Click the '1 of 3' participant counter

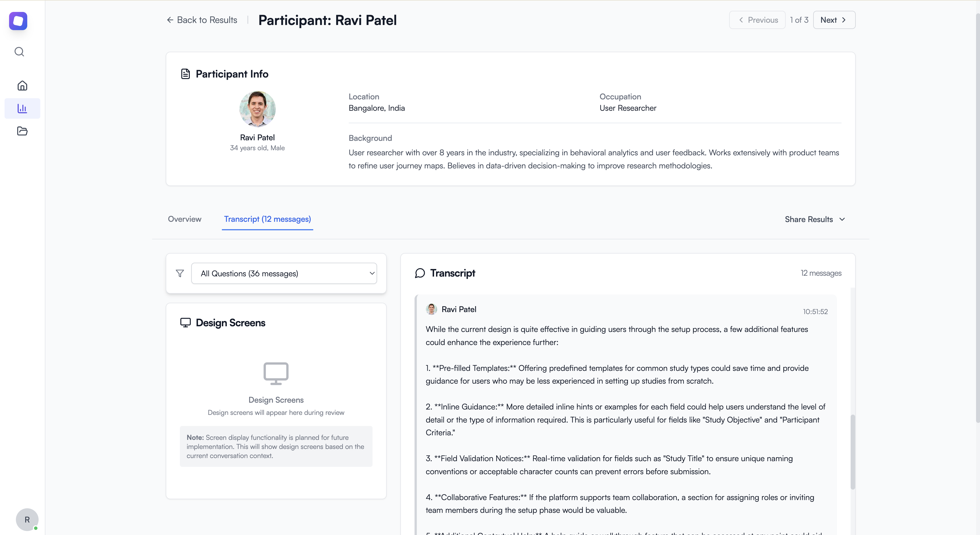[x=799, y=20]
